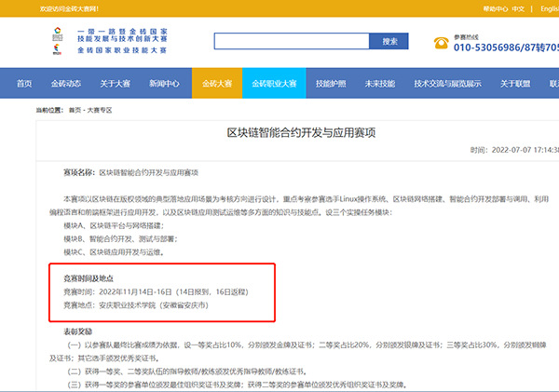This screenshot has height=392, width=559.
Task: Select 技能护照 menu item
Action: pos(333,84)
